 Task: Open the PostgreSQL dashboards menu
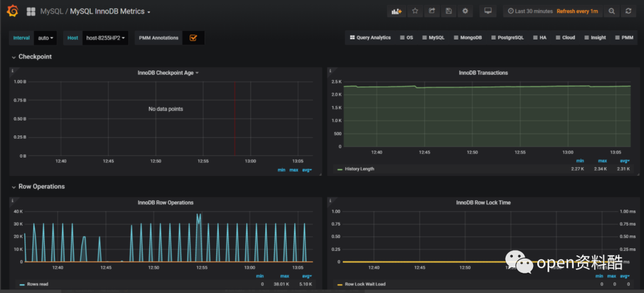(x=507, y=38)
